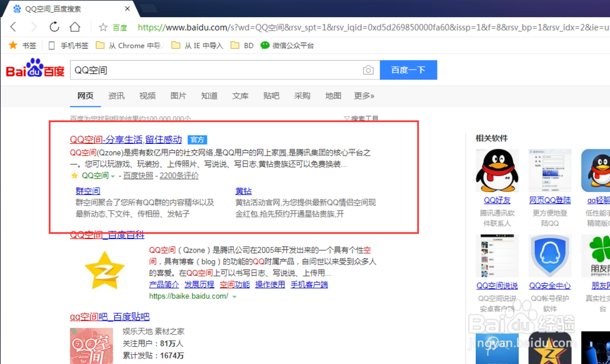Reload the page with the refresh icon
The width and height of the screenshot is (610, 364).
pyautogui.click(x=54, y=27)
